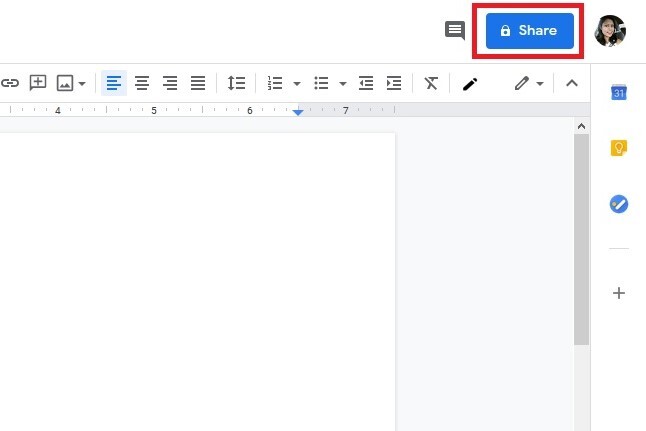
Task: Toggle center text alignment
Action: tap(142, 83)
